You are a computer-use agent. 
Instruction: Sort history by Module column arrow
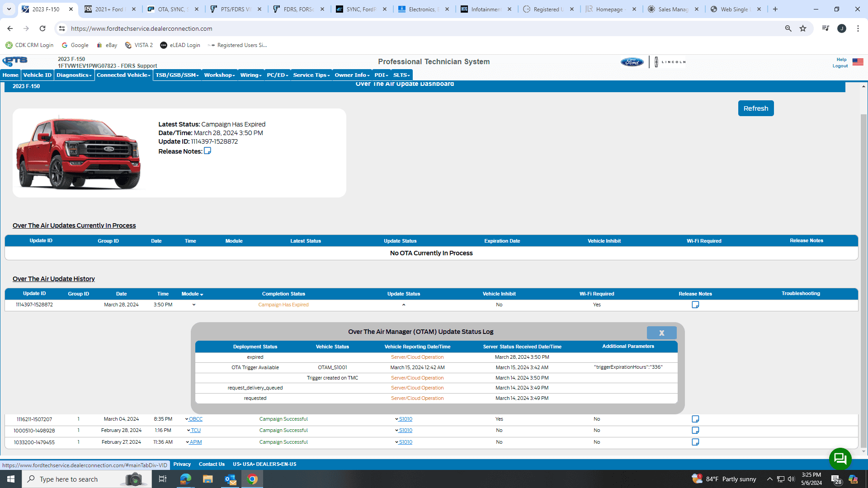pos(202,295)
